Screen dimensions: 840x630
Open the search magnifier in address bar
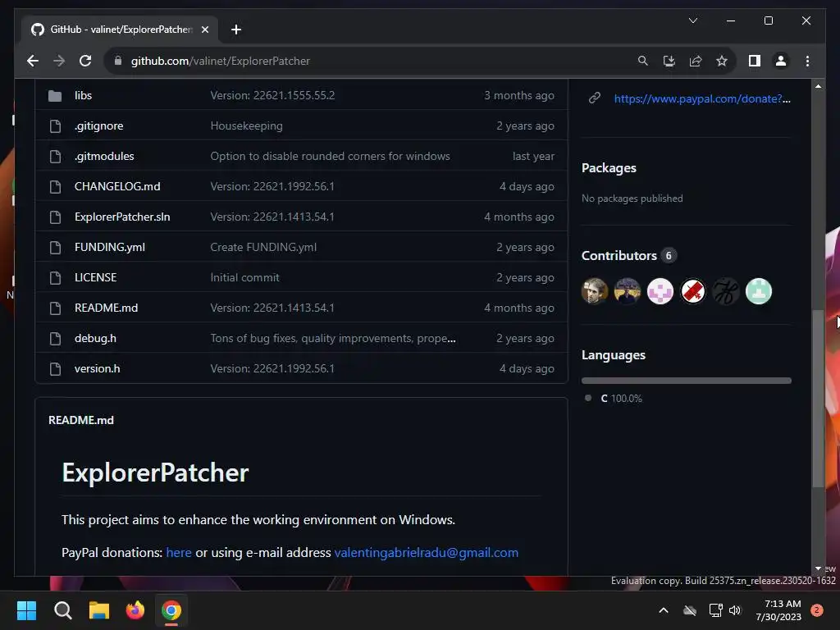point(643,61)
